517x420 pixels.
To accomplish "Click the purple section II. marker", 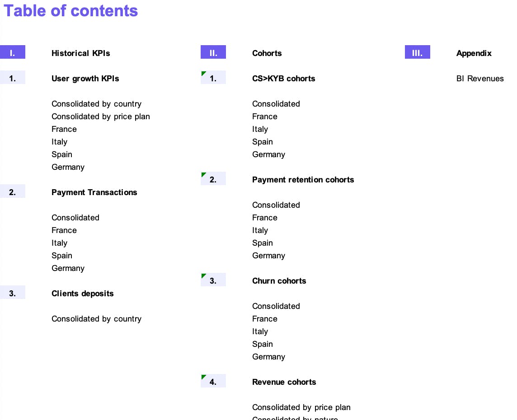I will [x=213, y=52].
